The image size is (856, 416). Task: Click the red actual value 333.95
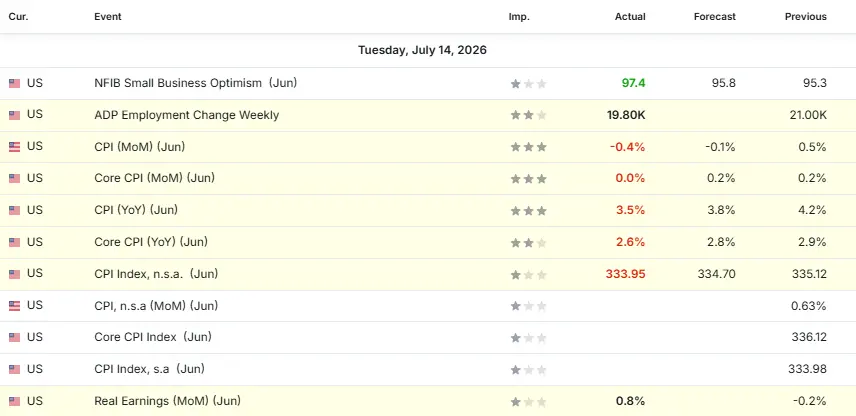tap(626, 274)
